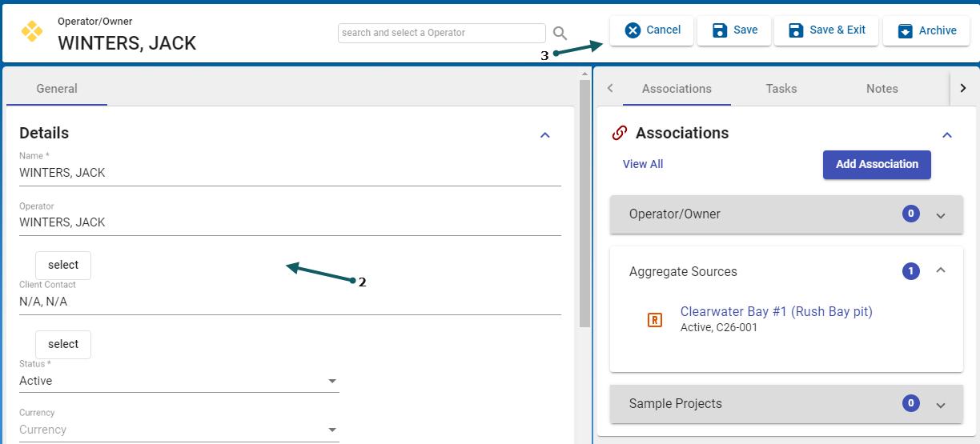The height and width of the screenshot is (444, 980).
Task: Click the orange R icon for Clearwater Bay
Action: click(654, 320)
